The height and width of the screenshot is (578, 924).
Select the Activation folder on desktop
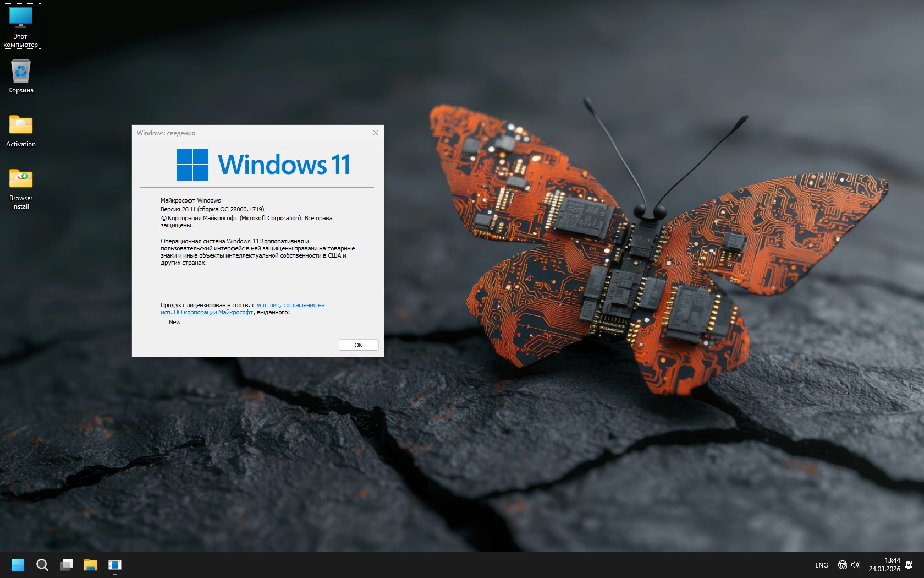21,130
